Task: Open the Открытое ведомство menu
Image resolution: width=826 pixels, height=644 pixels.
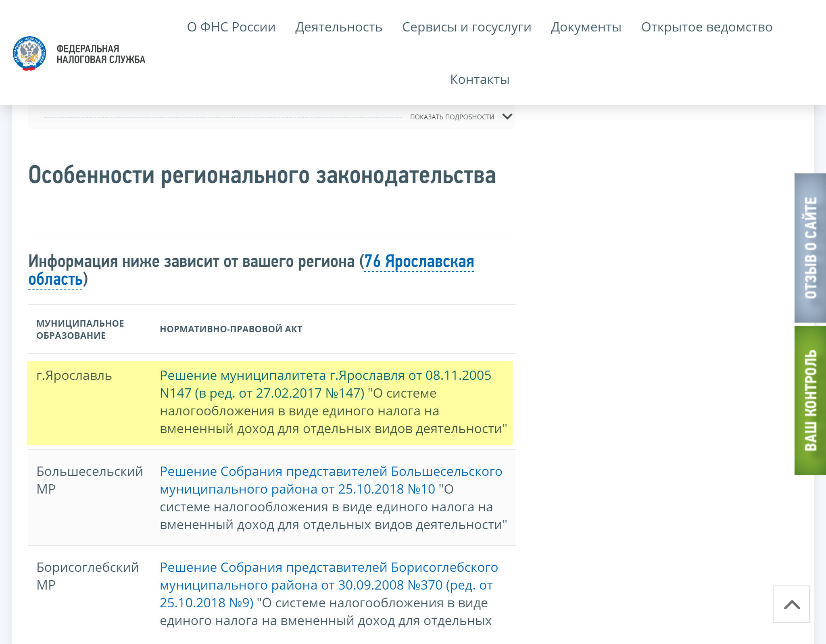Action: (707, 27)
